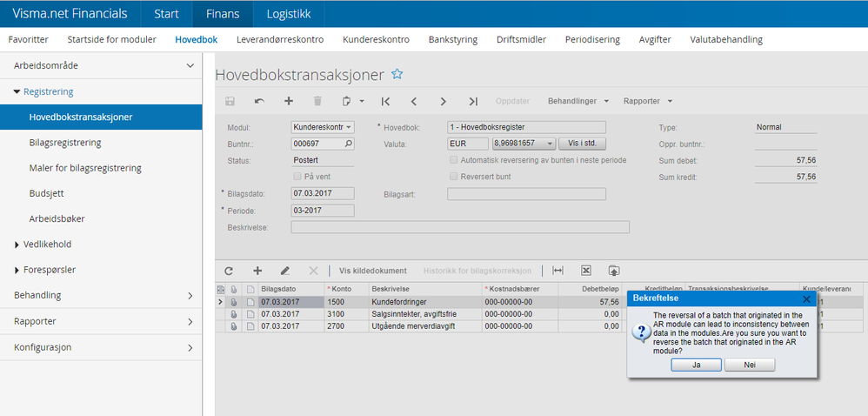Toggle the På vent checkbox

tap(297, 177)
